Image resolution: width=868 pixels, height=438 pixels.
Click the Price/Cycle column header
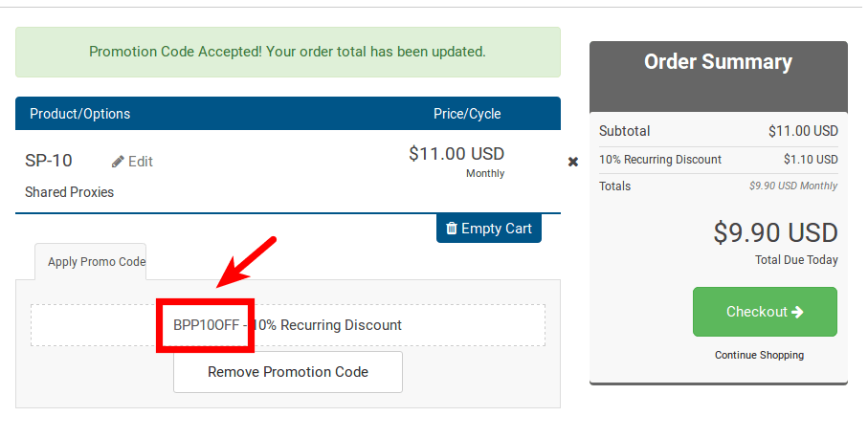pos(467,114)
